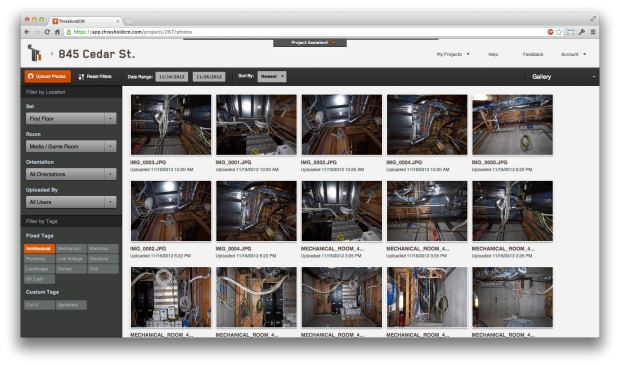Image resolution: width=620 pixels, height=366 pixels.
Task: Click the end date field 11/26/2012
Action: (x=209, y=77)
